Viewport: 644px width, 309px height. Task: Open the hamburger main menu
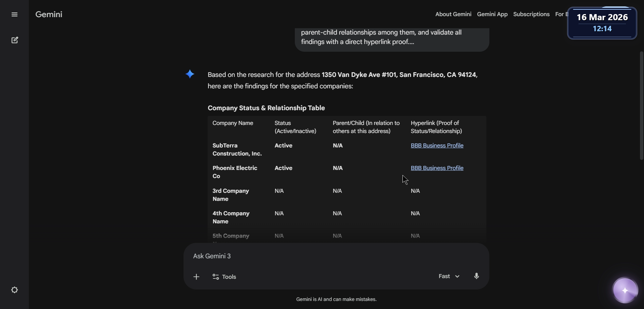(14, 14)
